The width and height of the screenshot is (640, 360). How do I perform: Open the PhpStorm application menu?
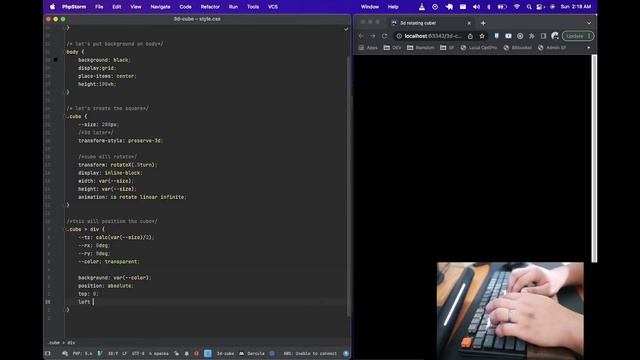(74, 7)
